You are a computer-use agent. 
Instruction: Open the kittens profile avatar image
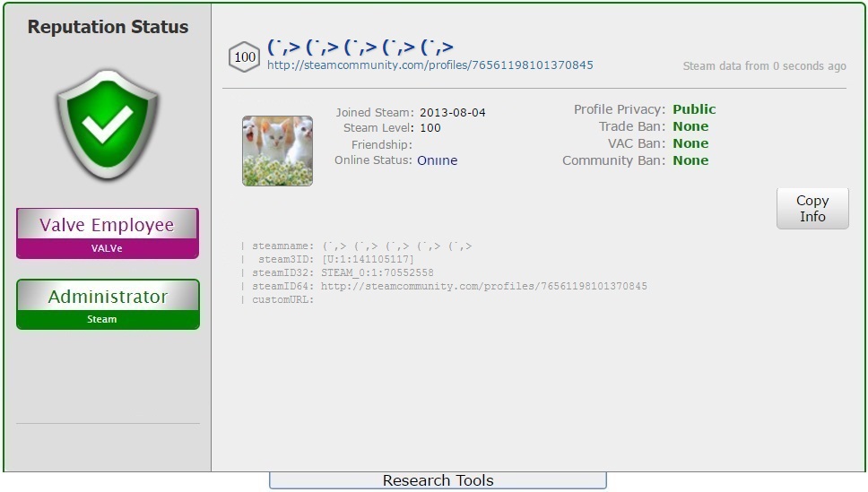click(277, 151)
